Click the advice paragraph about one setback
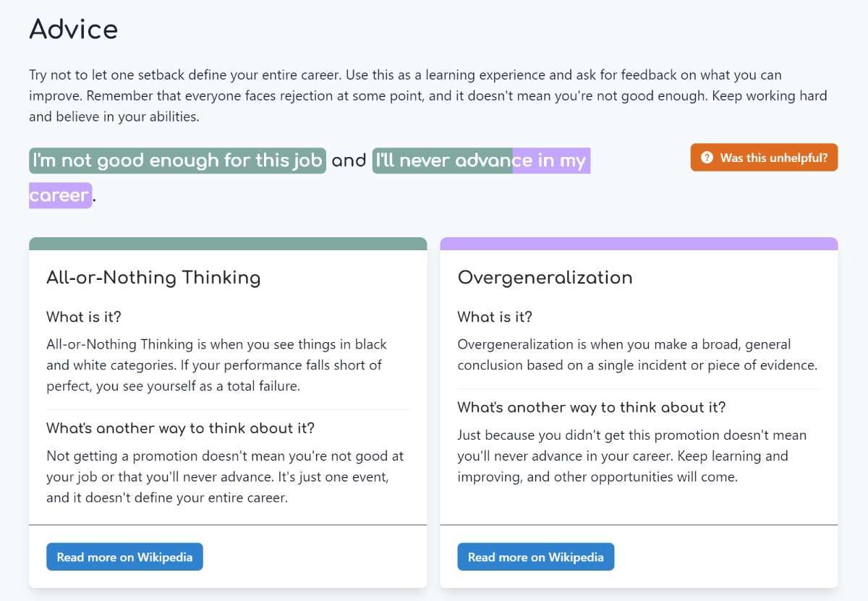The height and width of the screenshot is (601, 868). pyautogui.click(x=427, y=95)
